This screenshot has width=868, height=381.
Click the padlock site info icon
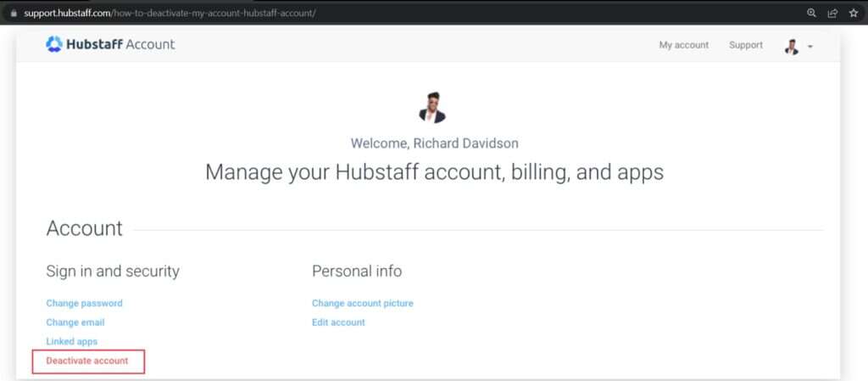pos(14,14)
